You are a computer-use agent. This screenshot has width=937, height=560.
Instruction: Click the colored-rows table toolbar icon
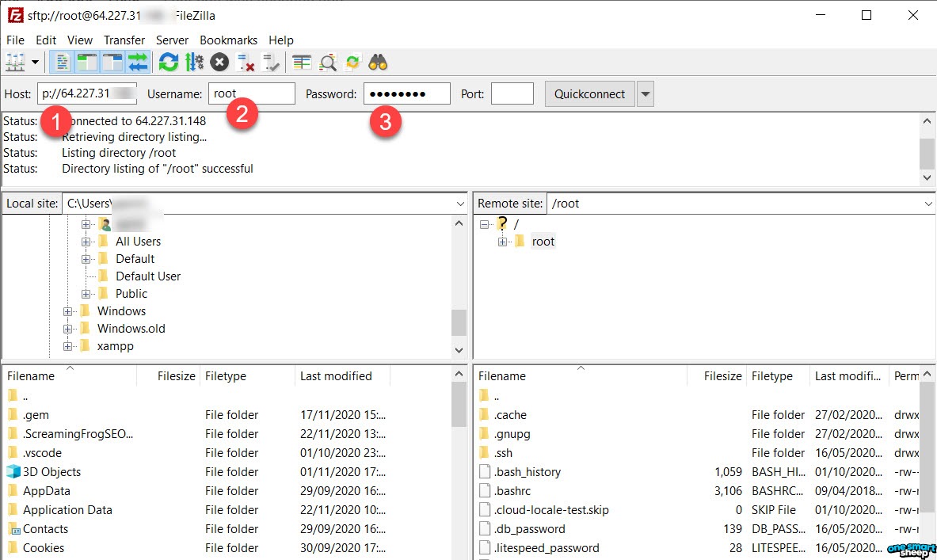(302, 62)
